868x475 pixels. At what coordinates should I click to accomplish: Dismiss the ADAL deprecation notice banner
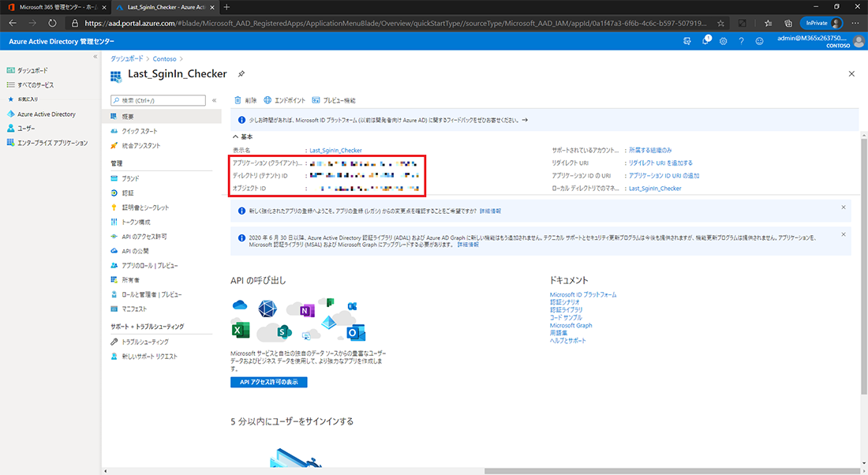pos(843,234)
